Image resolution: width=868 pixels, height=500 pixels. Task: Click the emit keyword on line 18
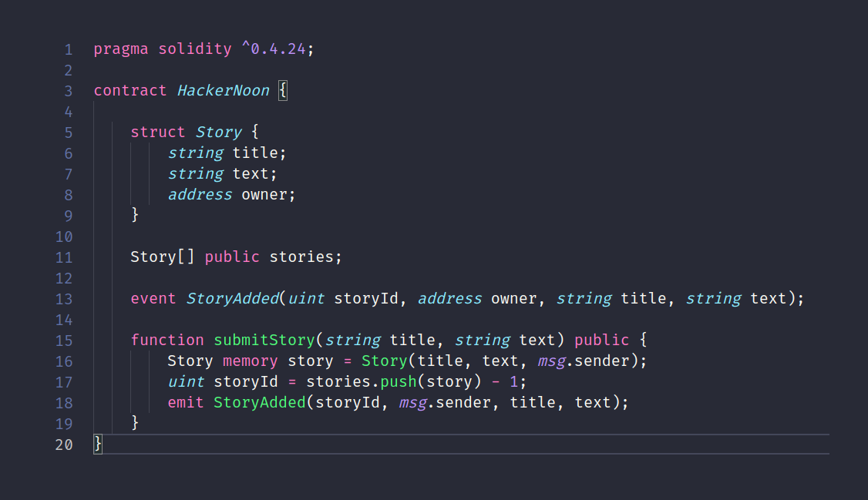pyautogui.click(x=186, y=403)
